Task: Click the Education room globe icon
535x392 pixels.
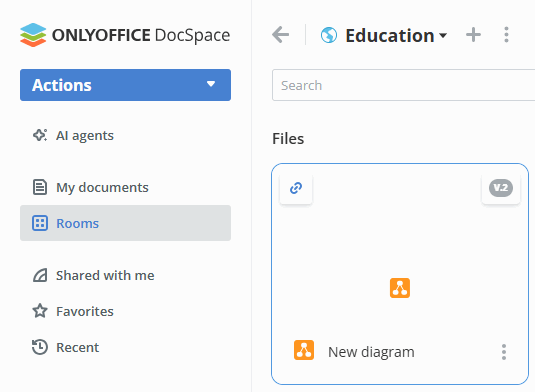Action: [x=329, y=35]
